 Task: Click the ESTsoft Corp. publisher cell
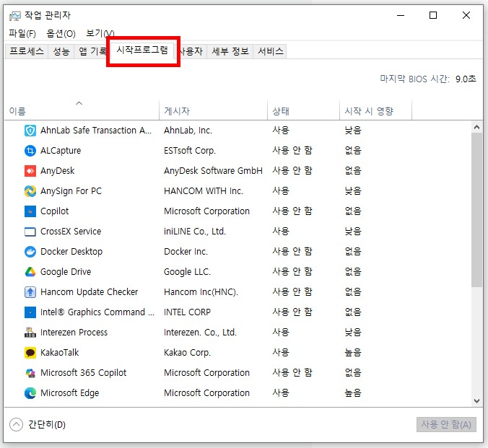(190, 151)
